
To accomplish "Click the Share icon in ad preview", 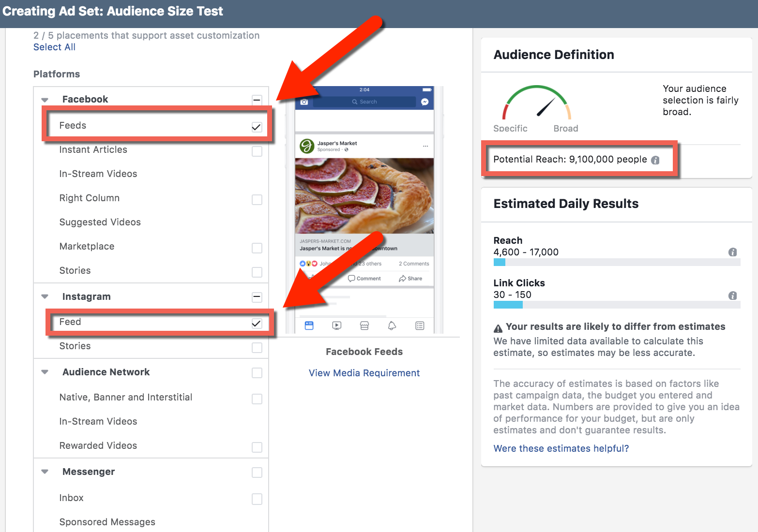I will coord(402,279).
